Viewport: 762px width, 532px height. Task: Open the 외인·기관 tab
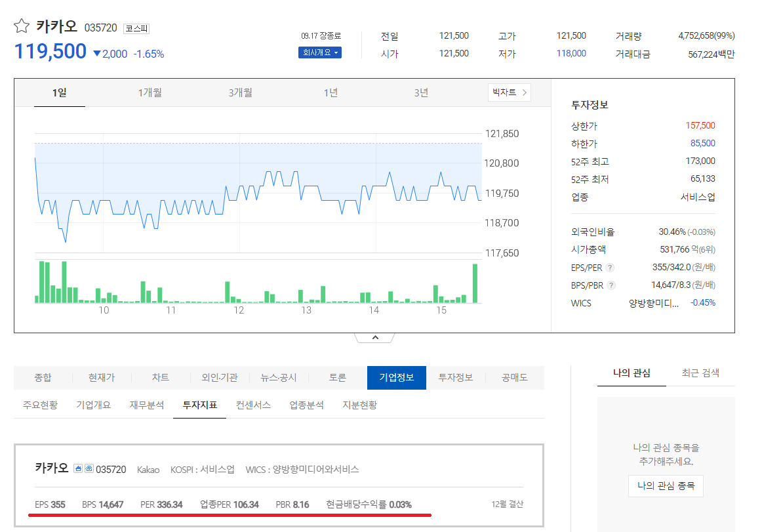pyautogui.click(x=220, y=377)
